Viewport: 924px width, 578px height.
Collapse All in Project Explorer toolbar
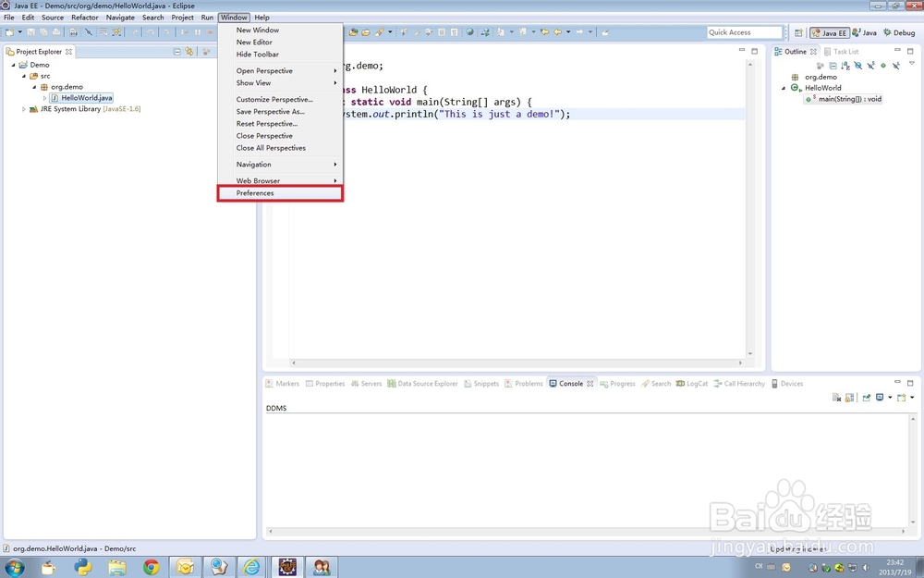176,52
